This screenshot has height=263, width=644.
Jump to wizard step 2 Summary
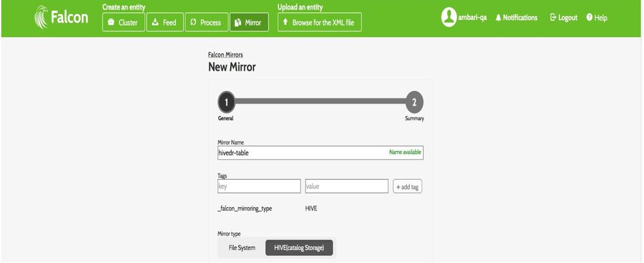tap(415, 102)
